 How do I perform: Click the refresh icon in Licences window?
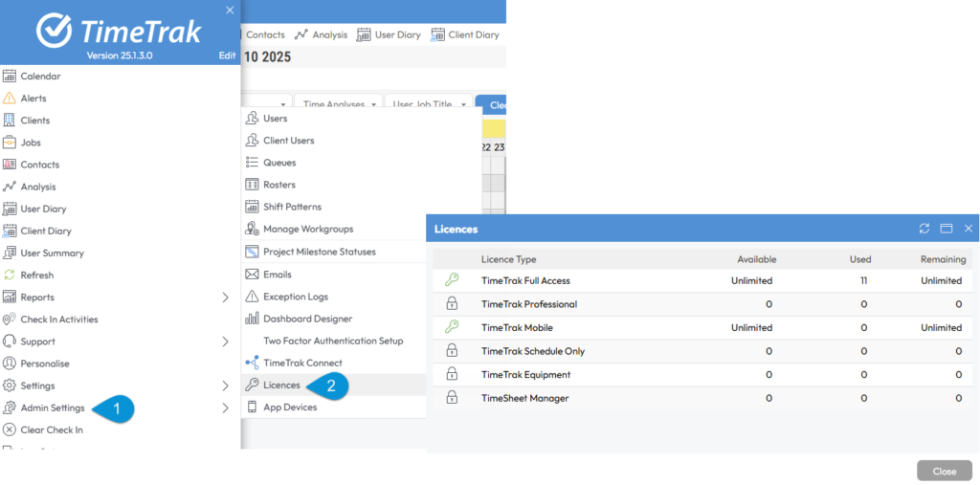[924, 229]
